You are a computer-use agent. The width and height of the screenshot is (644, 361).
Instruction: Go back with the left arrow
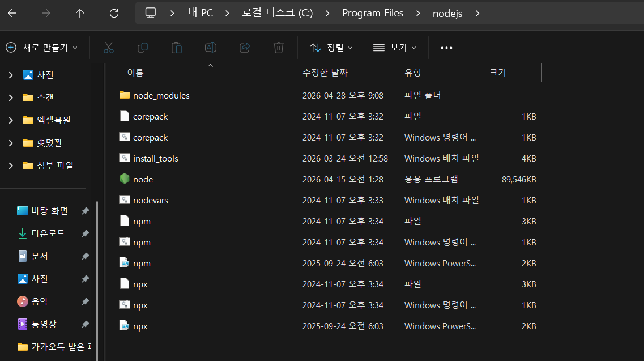[x=12, y=13]
